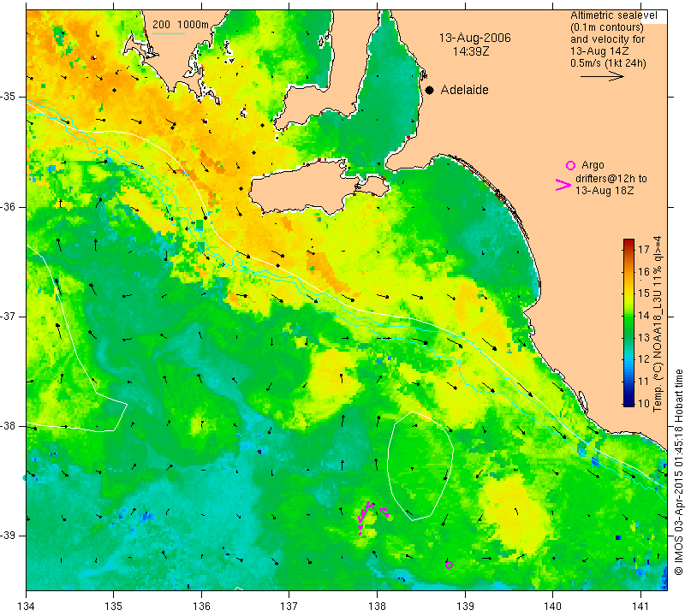Viewport: 685px width, 616px height.
Task: Click the 140 longitude axis label
Action: click(x=552, y=607)
